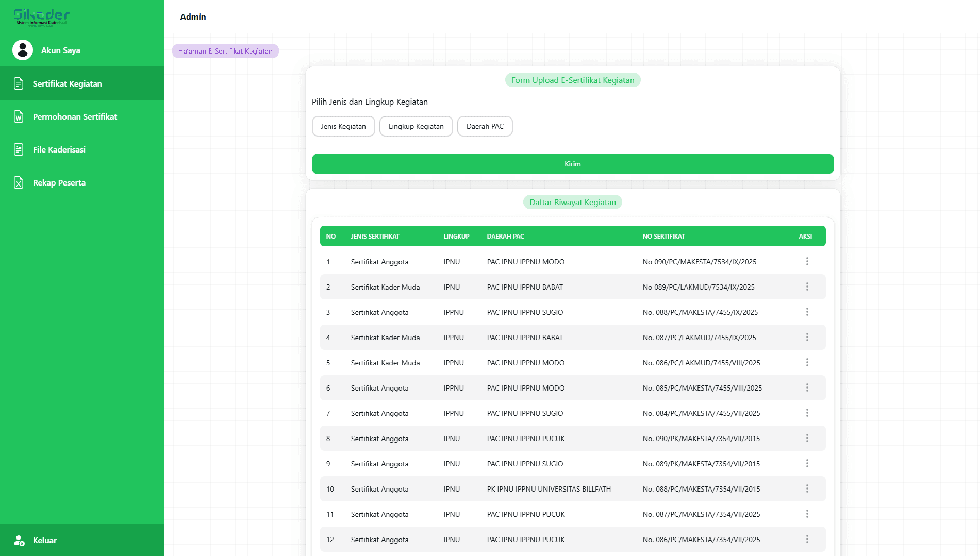Viewport: 980px width, 556px height.
Task: Click the Sikader logo
Action: click(41, 16)
